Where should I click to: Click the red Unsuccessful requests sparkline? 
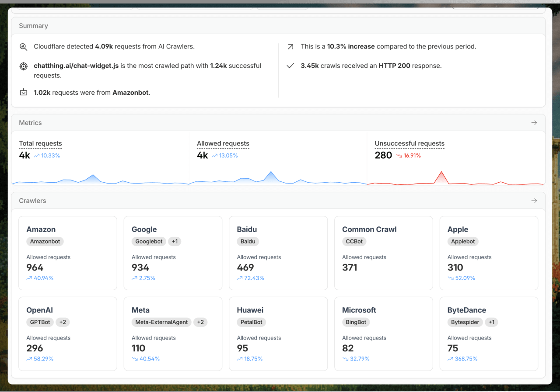[456, 178]
